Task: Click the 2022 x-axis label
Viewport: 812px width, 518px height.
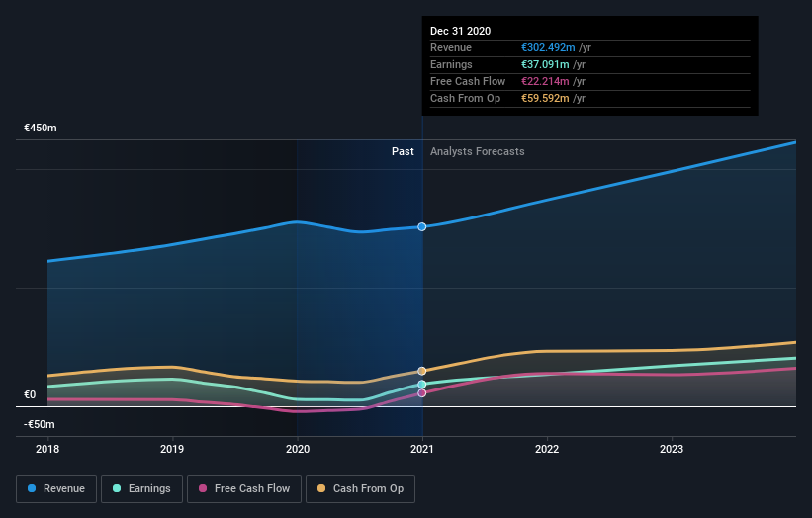Action: point(547,449)
